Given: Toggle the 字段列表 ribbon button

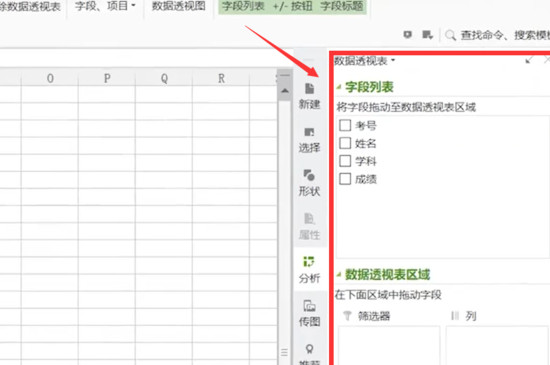Looking at the screenshot, I should (243, 6).
